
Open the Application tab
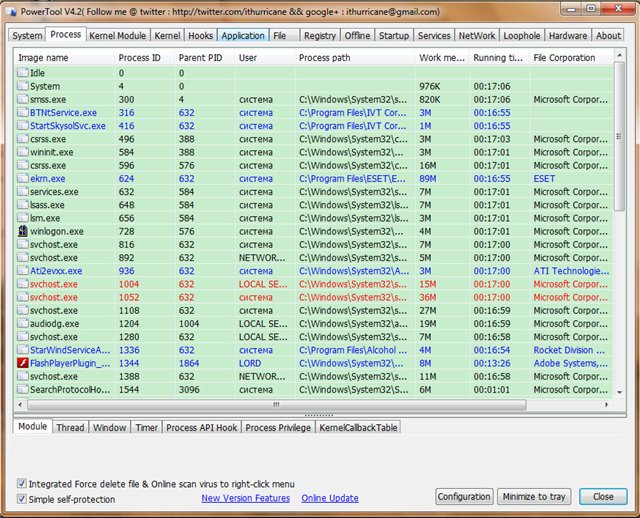tap(243, 36)
